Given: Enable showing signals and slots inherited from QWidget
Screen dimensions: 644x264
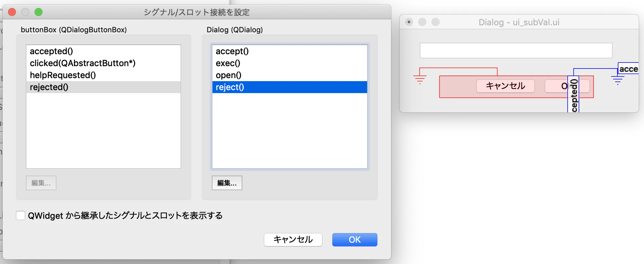Looking at the screenshot, I should tap(21, 215).
